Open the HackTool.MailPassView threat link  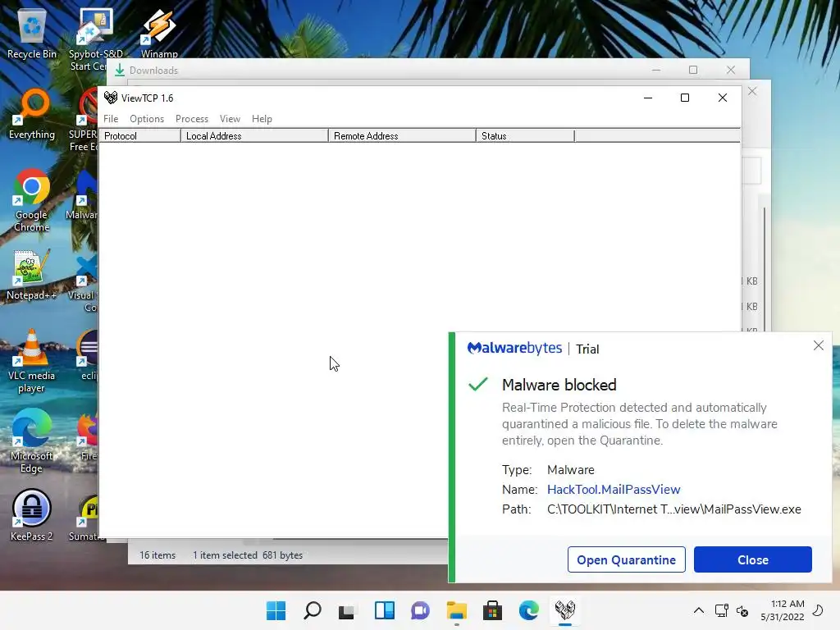[x=614, y=489]
